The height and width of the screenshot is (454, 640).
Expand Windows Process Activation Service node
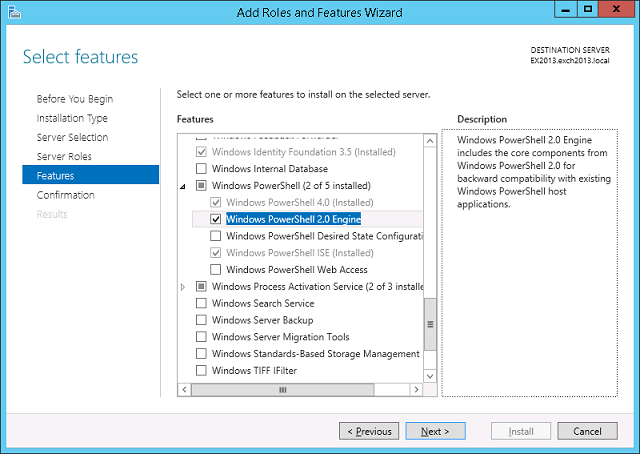(x=183, y=287)
